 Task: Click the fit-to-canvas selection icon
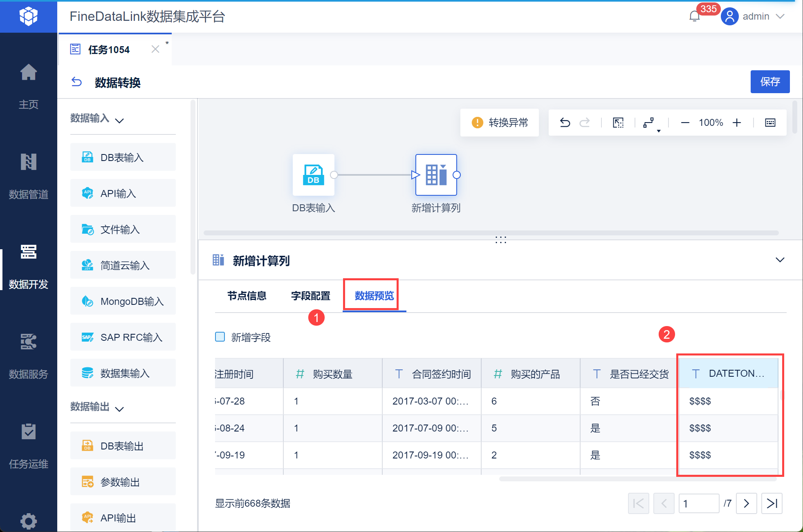click(x=618, y=123)
